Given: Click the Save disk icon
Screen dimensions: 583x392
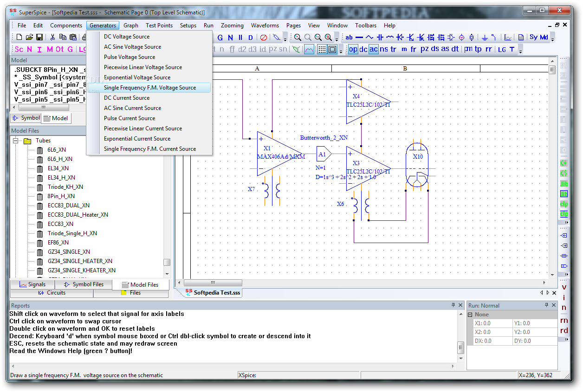Looking at the screenshot, I should tap(39, 37).
